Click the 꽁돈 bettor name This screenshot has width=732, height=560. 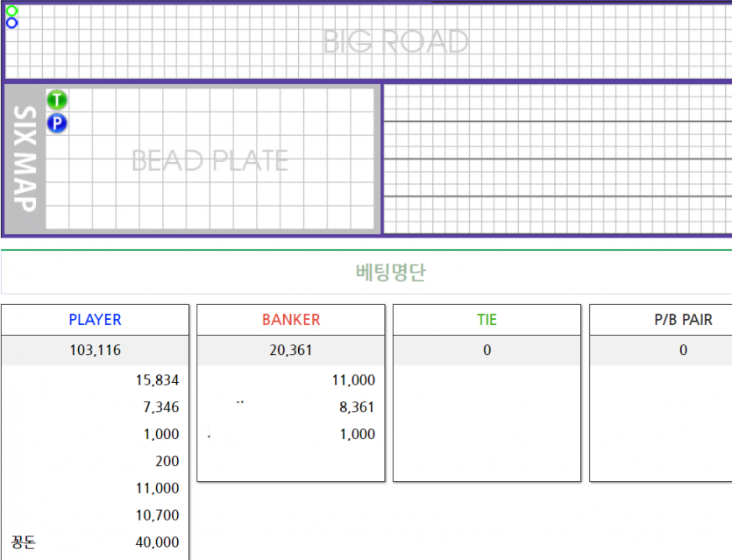24,542
